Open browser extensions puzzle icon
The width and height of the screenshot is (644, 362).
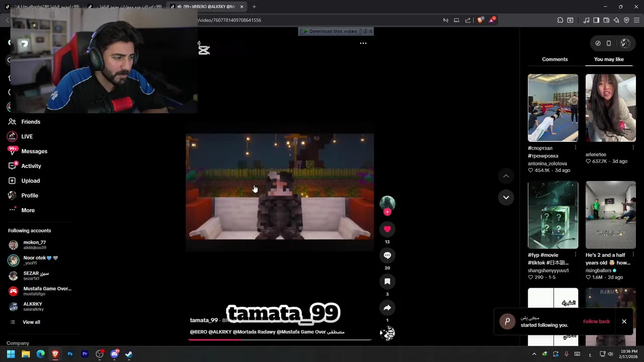point(560,20)
